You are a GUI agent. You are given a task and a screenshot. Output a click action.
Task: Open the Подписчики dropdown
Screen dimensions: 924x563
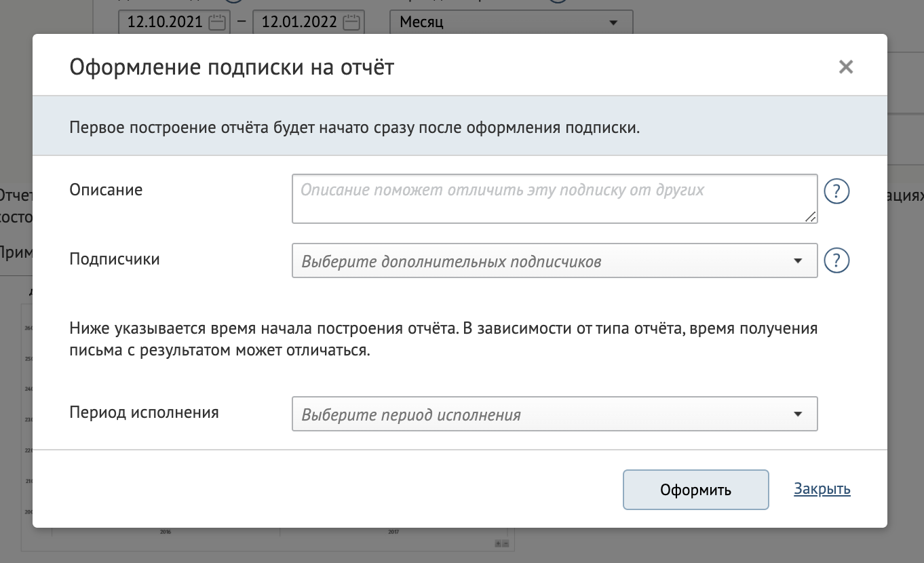(554, 261)
